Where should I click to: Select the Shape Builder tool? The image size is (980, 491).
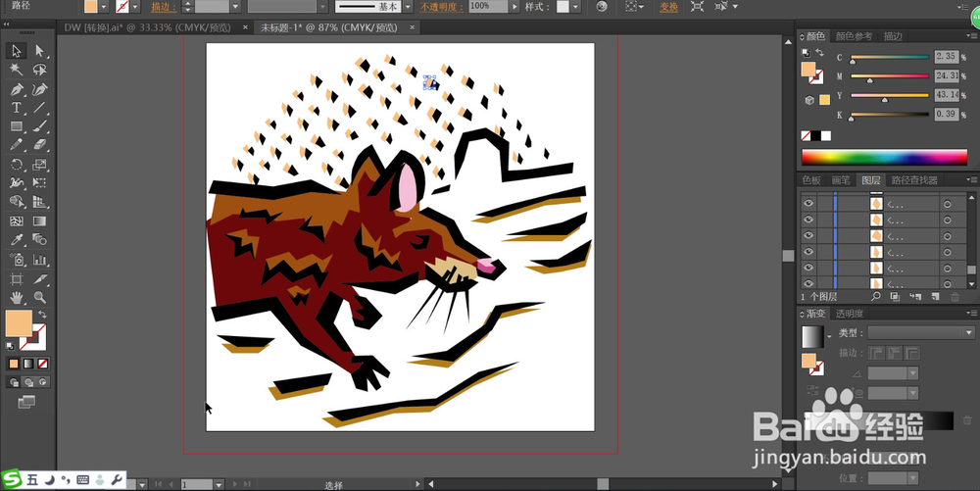coord(17,202)
